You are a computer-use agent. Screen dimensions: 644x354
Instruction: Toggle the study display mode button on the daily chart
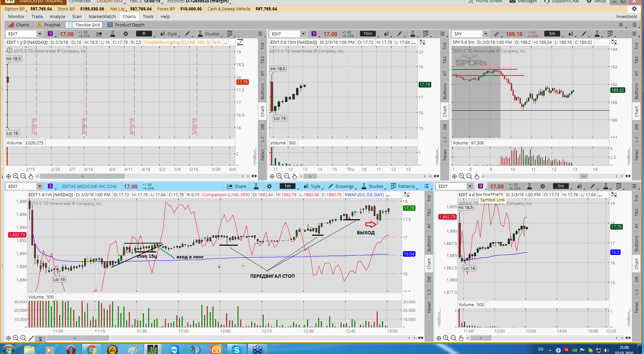240,42
